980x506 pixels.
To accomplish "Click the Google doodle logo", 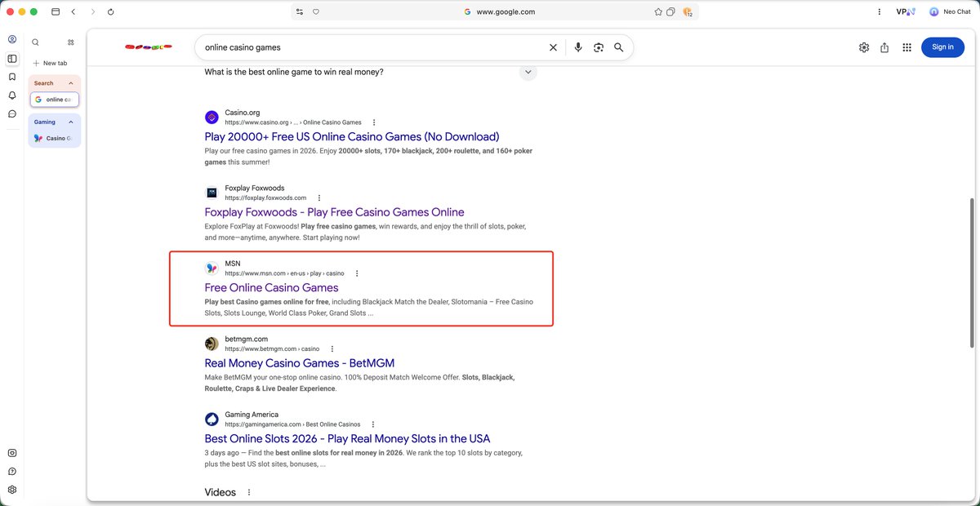I will click(148, 47).
